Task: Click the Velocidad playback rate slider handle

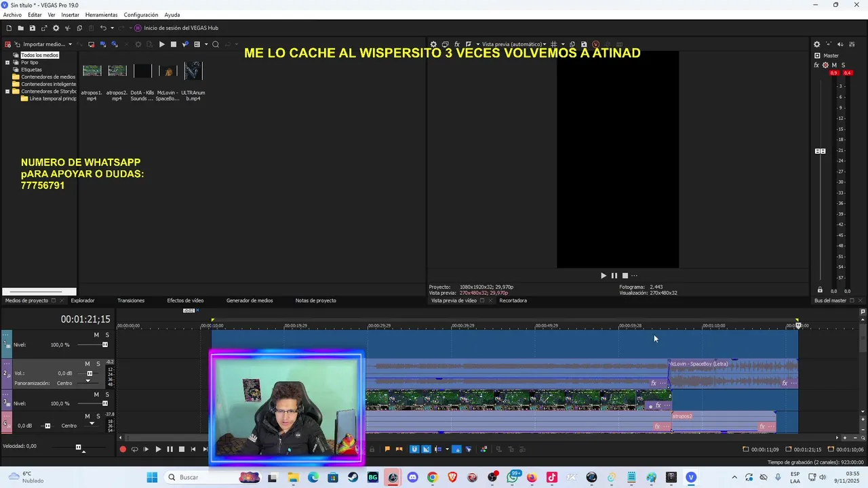Action: pos(78,447)
